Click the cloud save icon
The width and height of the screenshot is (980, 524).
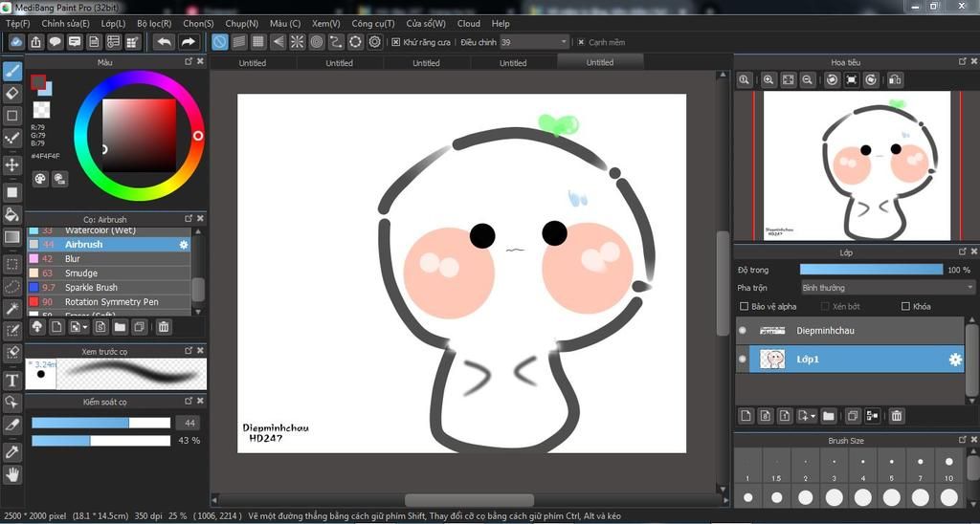[x=17, y=42]
